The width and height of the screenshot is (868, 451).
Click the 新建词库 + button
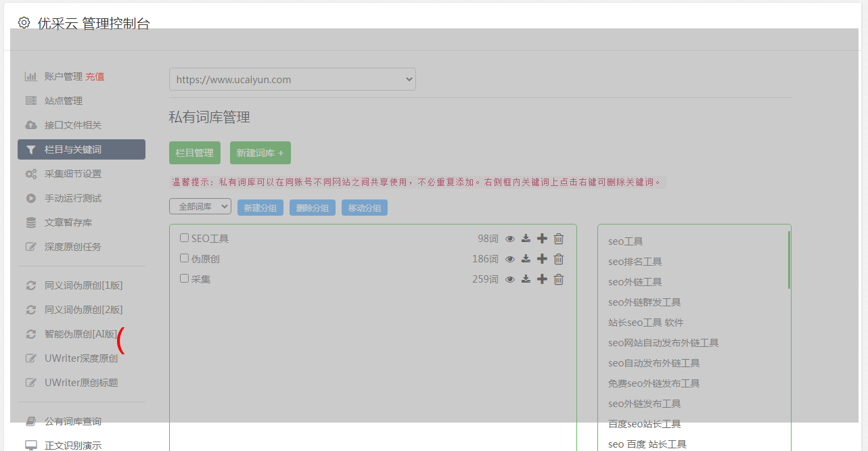[260, 153]
